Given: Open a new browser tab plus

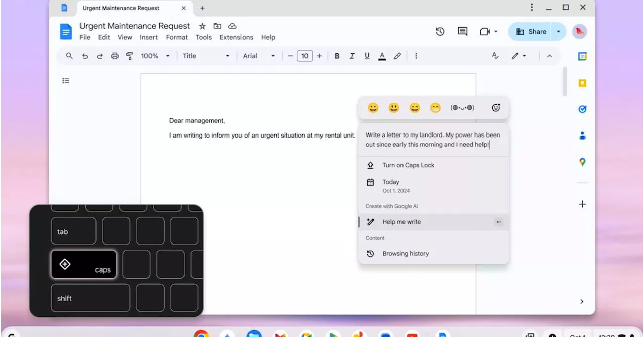Looking at the screenshot, I should click(x=202, y=8).
